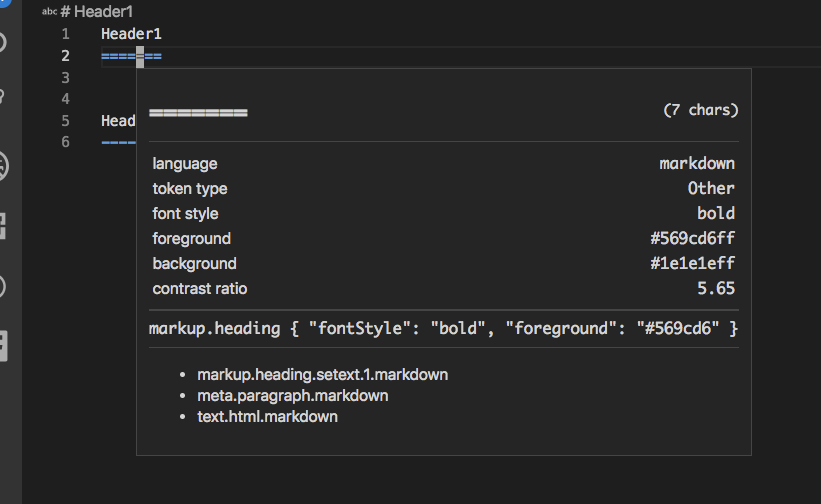The height and width of the screenshot is (504, 821).
Task: Click the text.html.markdown scope entry
Action: (x=267, y=416)
